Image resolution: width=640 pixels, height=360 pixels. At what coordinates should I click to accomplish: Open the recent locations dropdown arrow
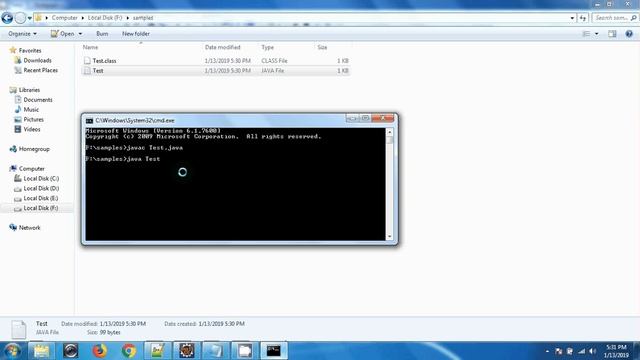[x=30, y=18]
